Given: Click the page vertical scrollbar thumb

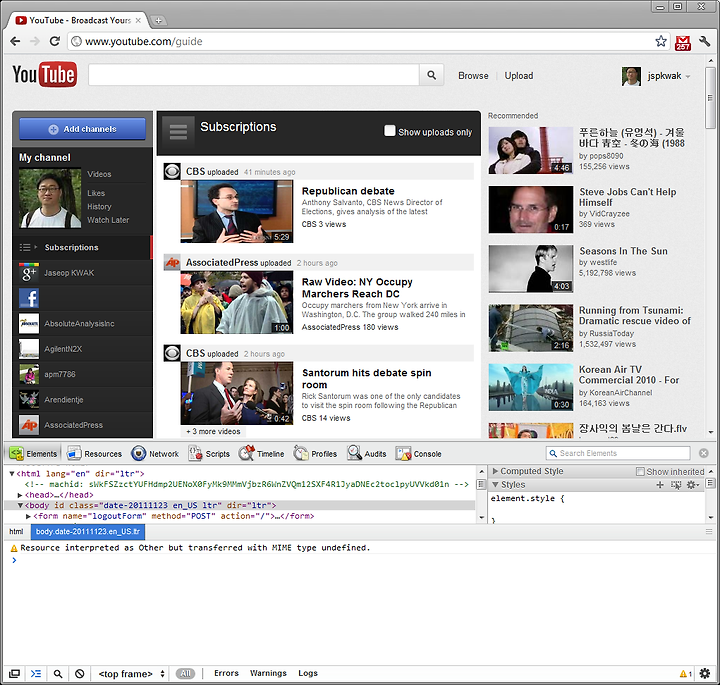Looking at the screenshot, I should coord(710,98).
